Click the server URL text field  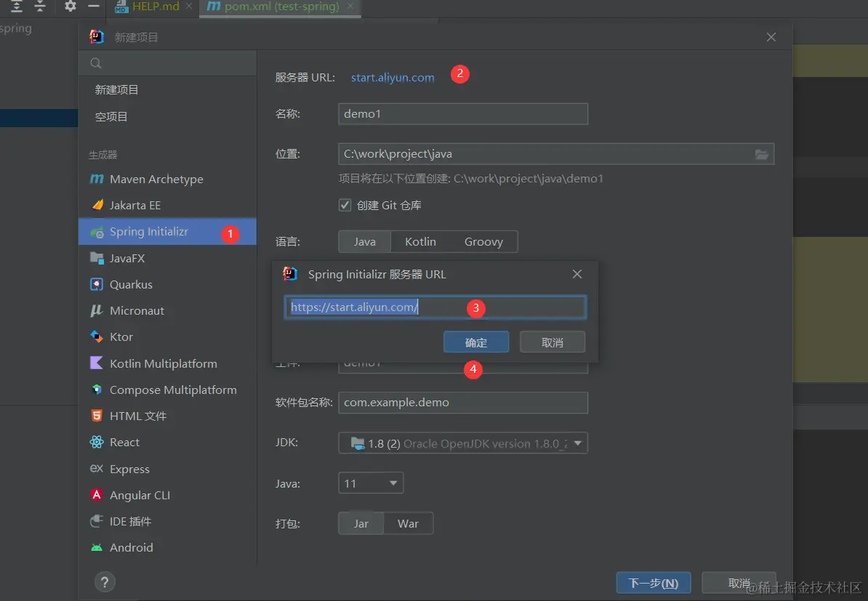pyautogui.click(x=435, y=307)
